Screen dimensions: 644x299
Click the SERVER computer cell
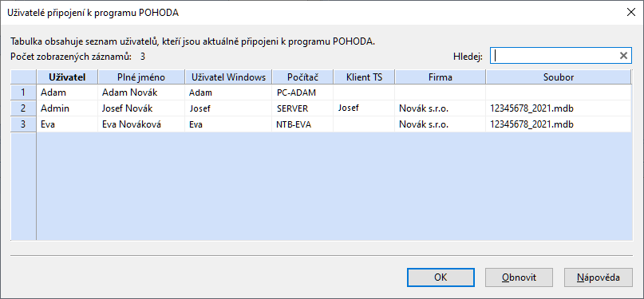302,108
